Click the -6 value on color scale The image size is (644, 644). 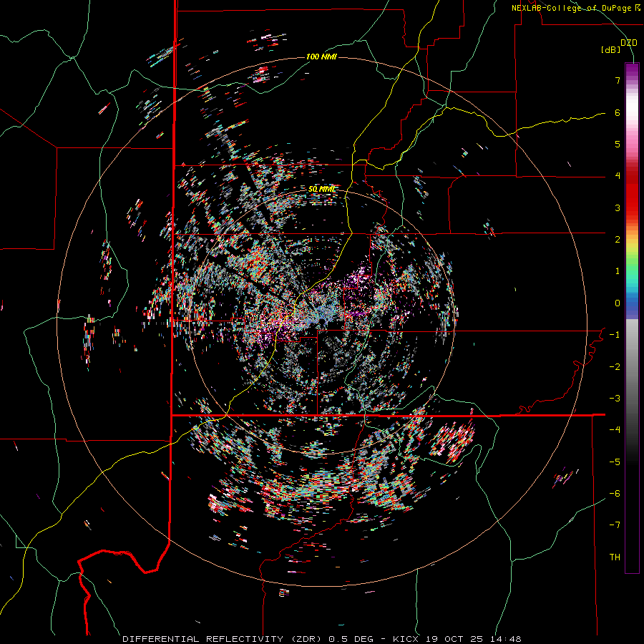pos(615,494)
